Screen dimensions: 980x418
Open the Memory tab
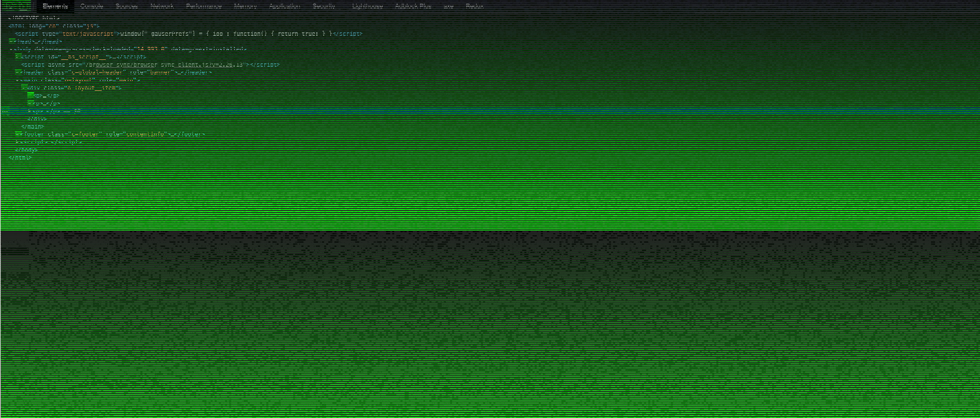tap(245, 6)
